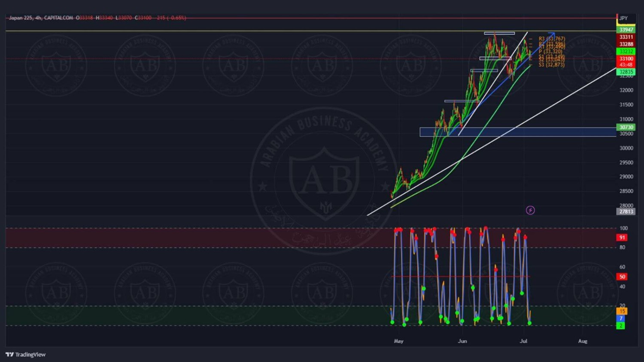Click the Jul label on time axis

tap(523, 341)
